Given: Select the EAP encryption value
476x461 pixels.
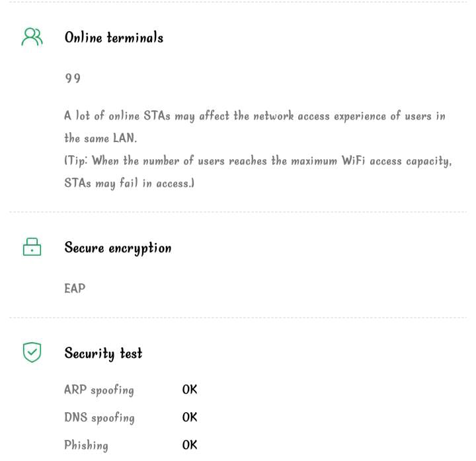Looking at the screenshot, I should pyautogui.click(x=75, y=288).
